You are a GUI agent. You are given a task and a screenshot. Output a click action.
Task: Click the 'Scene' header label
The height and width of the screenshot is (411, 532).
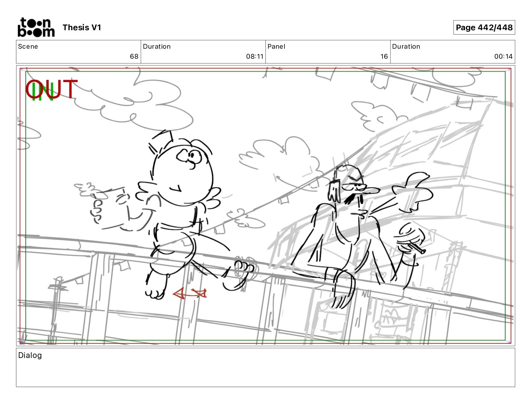click(x=28, y=46)
